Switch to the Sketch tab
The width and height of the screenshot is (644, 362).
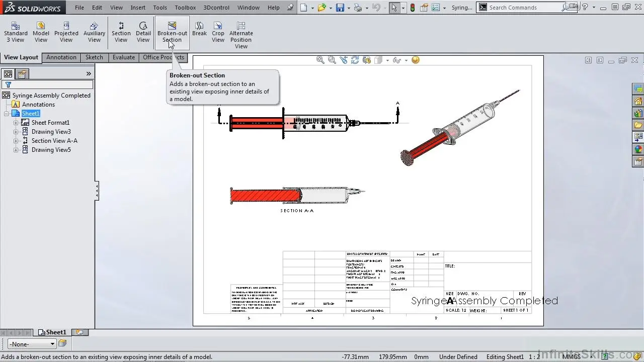[94, 57]
